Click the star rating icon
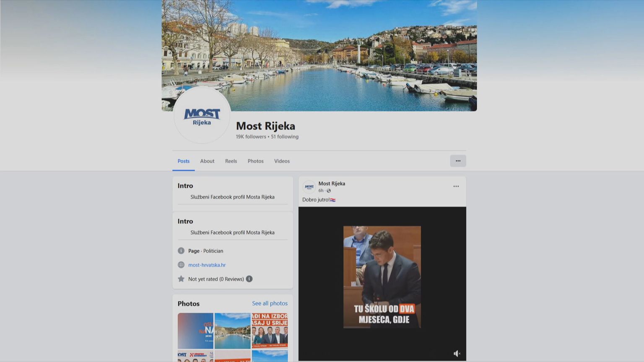The width and height of the screenshot is (644, 362). coord(181,279)
